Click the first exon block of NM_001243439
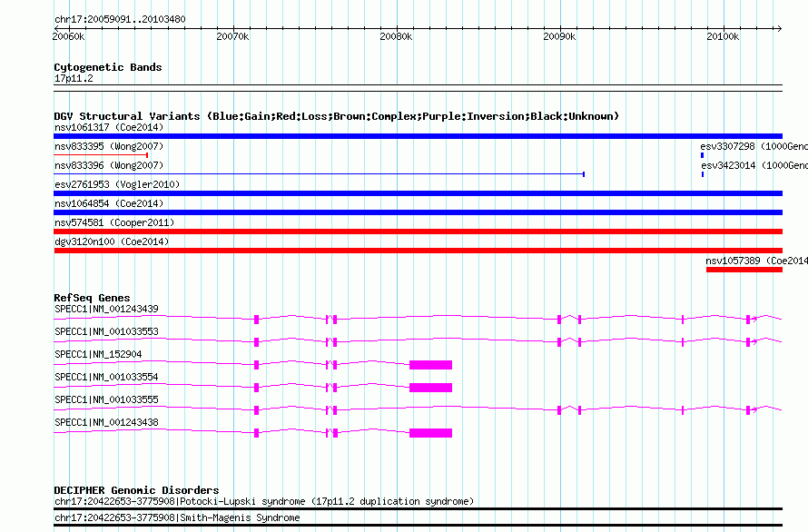 (257, 320)
